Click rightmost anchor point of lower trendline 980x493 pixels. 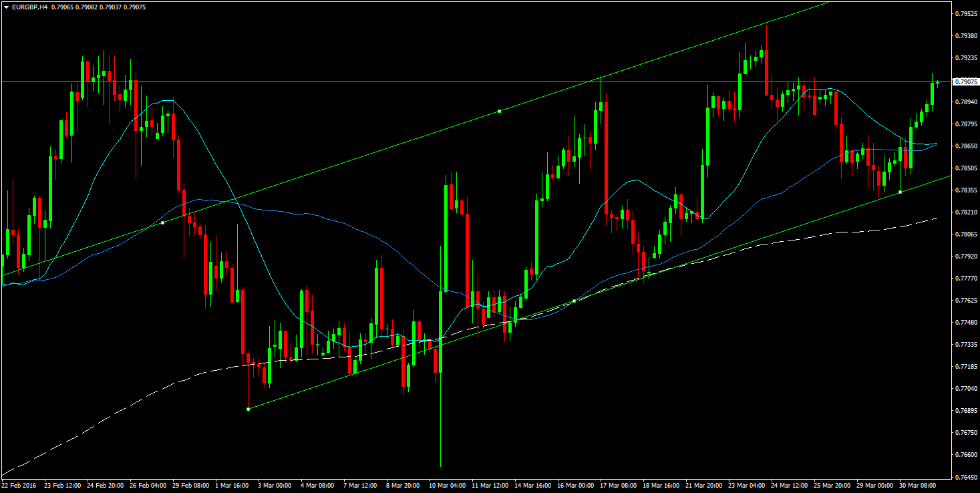[901, 192]
